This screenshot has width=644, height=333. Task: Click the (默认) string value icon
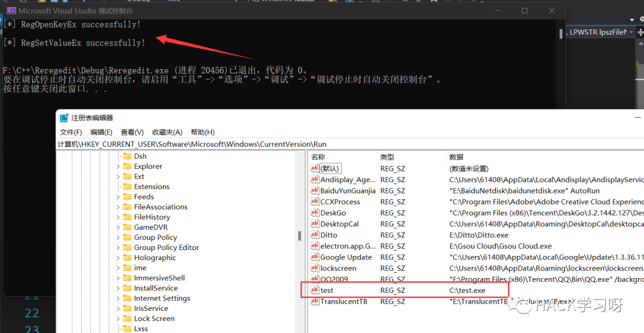(315, 168)
